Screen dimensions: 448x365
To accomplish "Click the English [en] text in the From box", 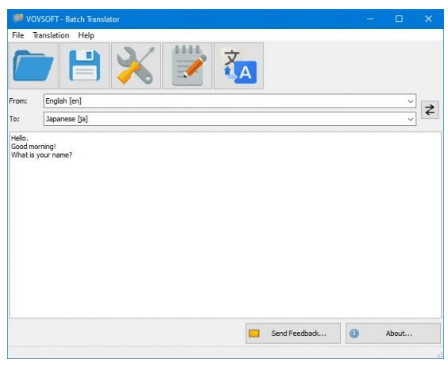I will tap(63, 101).
